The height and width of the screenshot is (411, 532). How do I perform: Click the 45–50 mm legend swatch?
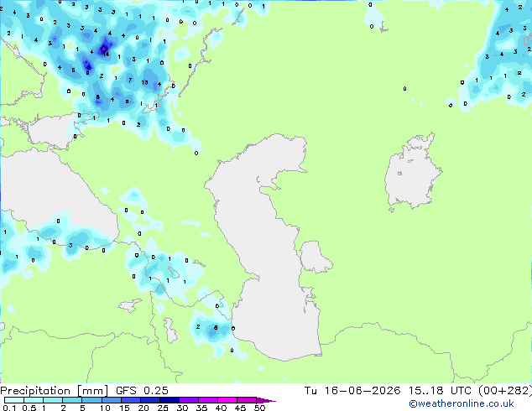(246, 400)
